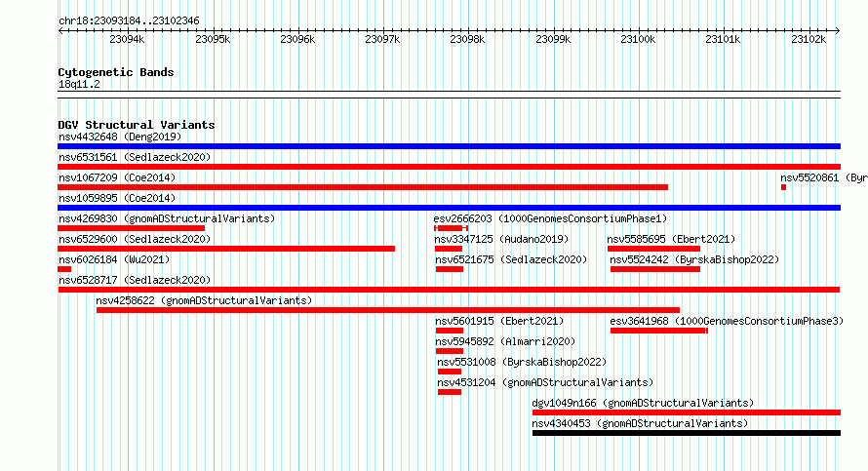This screenshot has width=868, height=471.
Task: Select the 18q11.2 band label
Action: click(x=79, y=84)
